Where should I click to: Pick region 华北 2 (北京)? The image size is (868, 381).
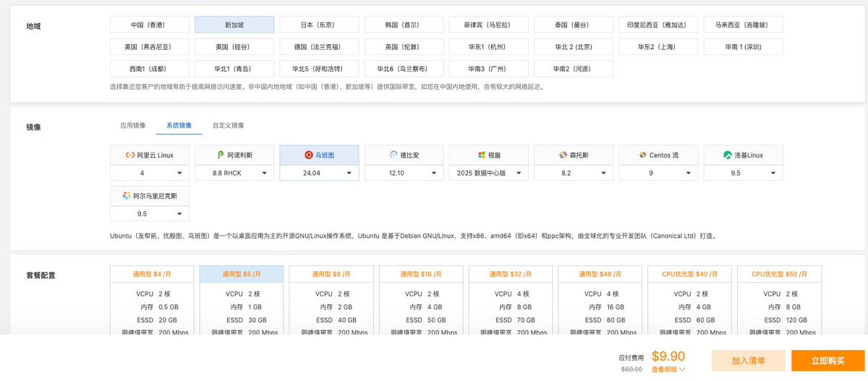coord(574,47)
